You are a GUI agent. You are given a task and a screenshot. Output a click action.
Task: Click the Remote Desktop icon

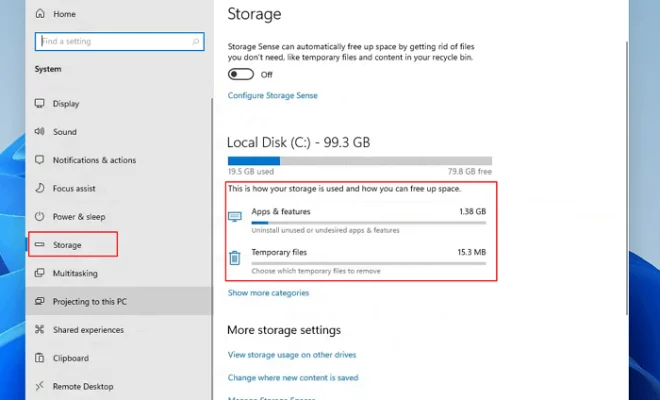point(40,386)
